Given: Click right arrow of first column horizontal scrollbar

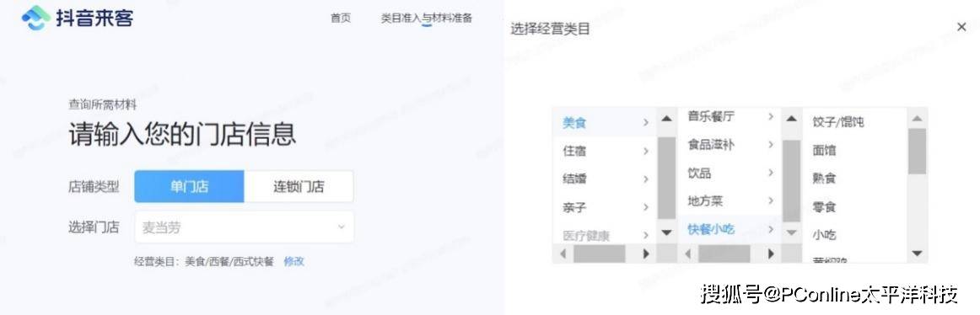Looking at the screenshot, I should (x=646, y=254).
